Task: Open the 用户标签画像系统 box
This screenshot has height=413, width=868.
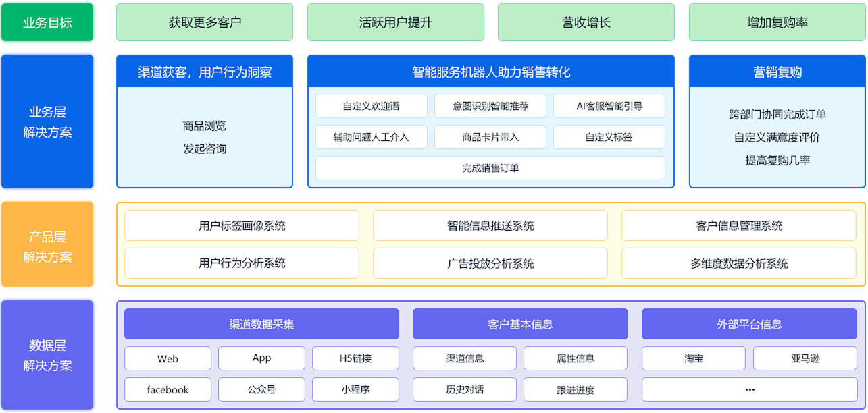Action: 242,225
